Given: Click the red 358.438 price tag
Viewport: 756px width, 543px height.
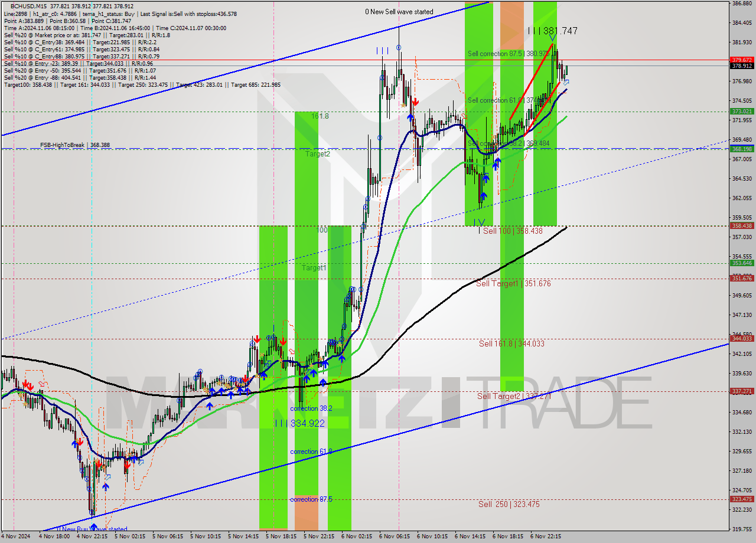Looking at the screenshot, I should 742,225.
